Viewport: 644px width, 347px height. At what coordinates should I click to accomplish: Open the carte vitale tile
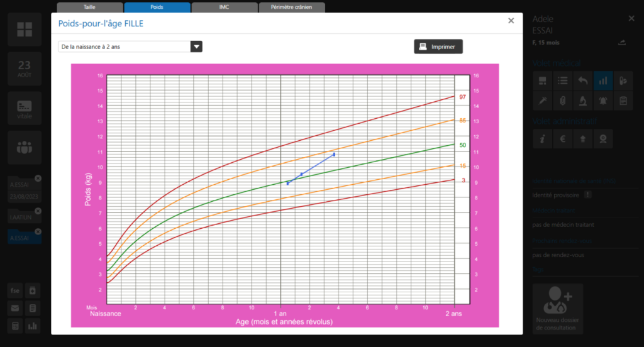[x=25, y=108]
